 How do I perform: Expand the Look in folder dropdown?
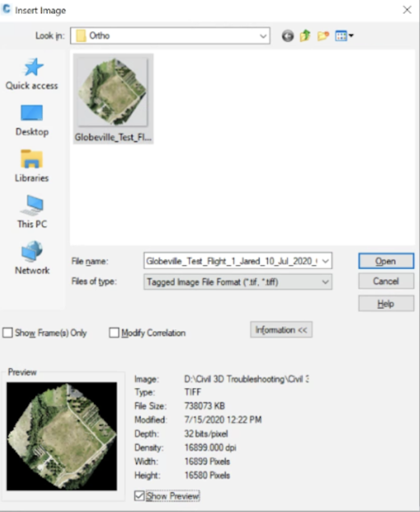(263, 36)
